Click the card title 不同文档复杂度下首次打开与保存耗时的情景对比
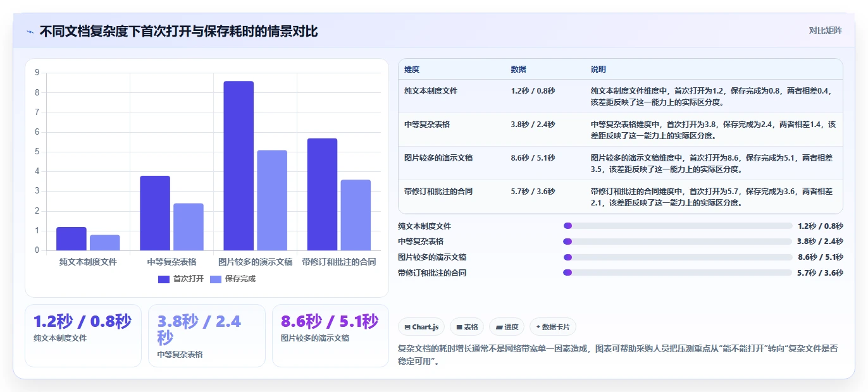Viewport: 868px width, 392px height. tap(178, 31)
